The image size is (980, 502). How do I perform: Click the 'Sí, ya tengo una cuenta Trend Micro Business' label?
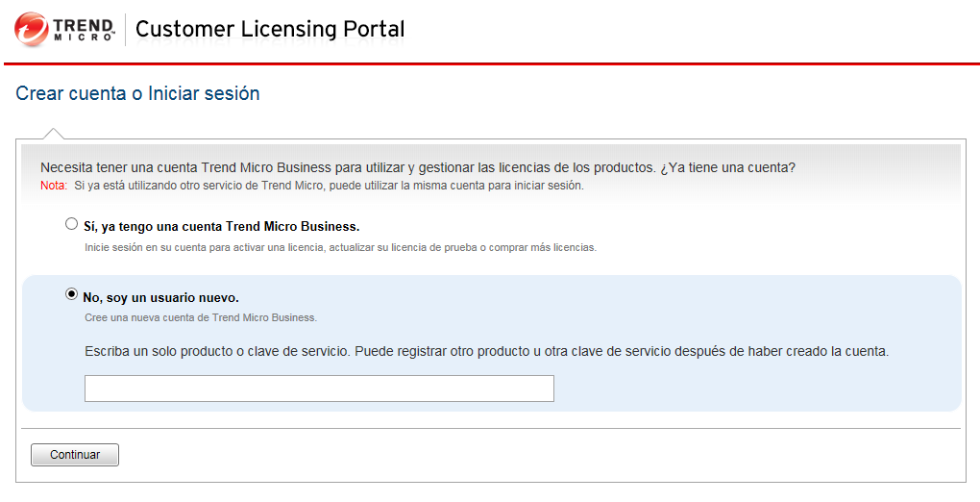tap(221, 227)
